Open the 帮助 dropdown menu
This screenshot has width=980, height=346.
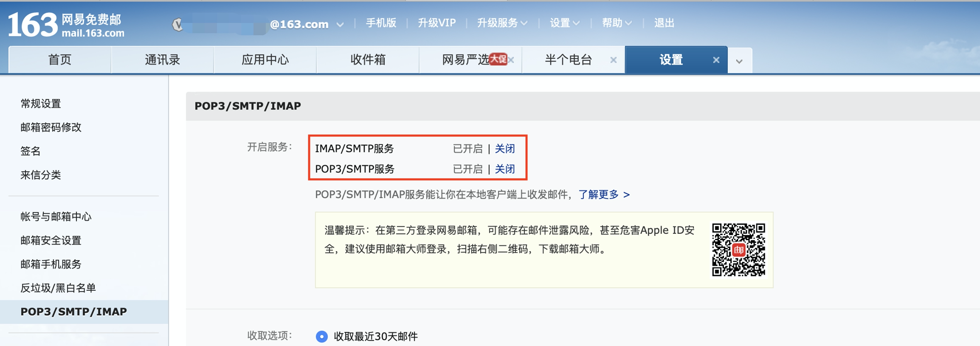617,23
